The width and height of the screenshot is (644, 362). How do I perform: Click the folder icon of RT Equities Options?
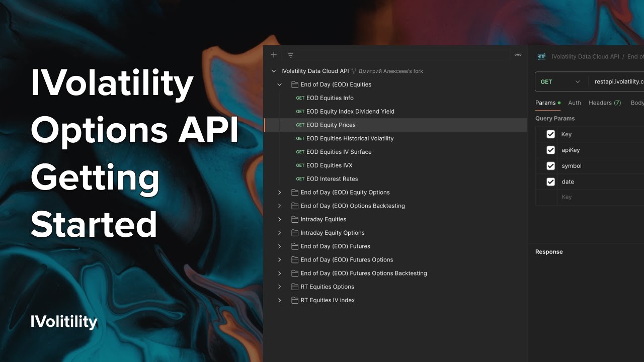pyautogui.click(x=295, y=287)
